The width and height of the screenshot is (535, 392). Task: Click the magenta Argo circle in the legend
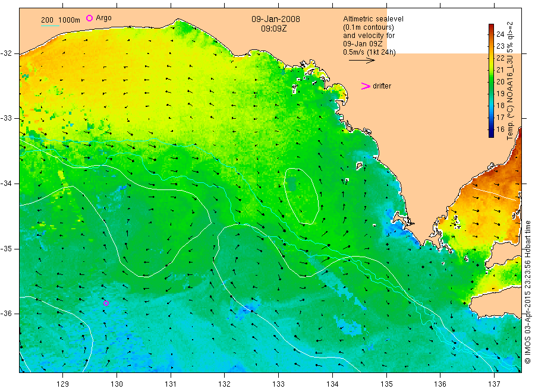pos(89,18)
